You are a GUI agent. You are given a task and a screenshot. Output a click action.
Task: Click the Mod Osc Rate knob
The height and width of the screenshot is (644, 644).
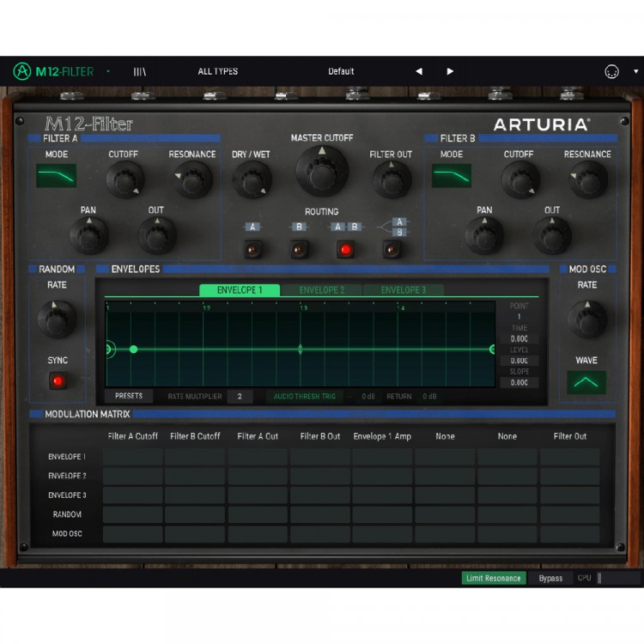pyautogui.click(x=587, y=320)
